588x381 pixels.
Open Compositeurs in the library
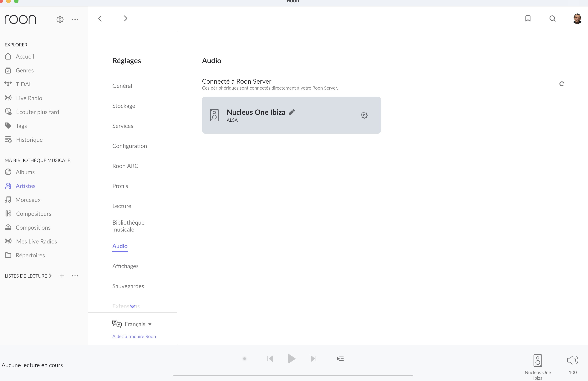coord(28,213)
